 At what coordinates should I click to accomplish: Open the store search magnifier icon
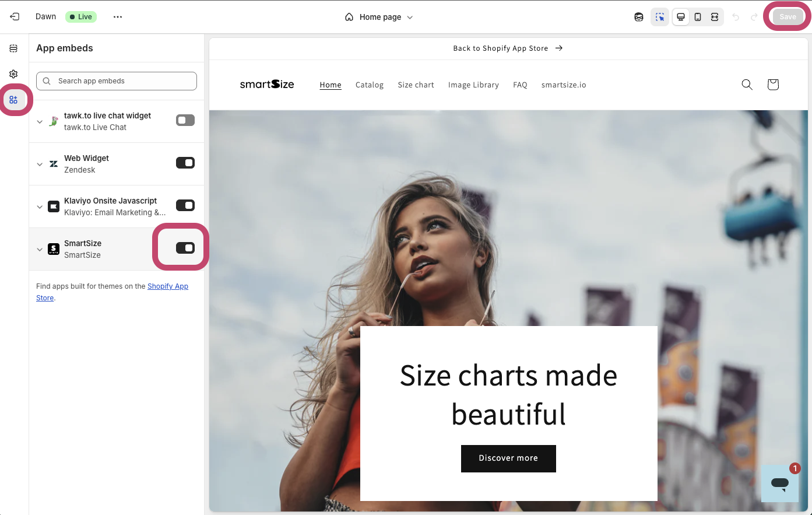[747, 85]
